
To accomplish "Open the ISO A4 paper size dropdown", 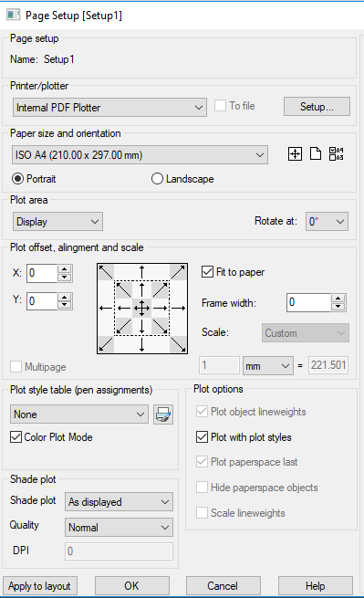I will 140,155.
